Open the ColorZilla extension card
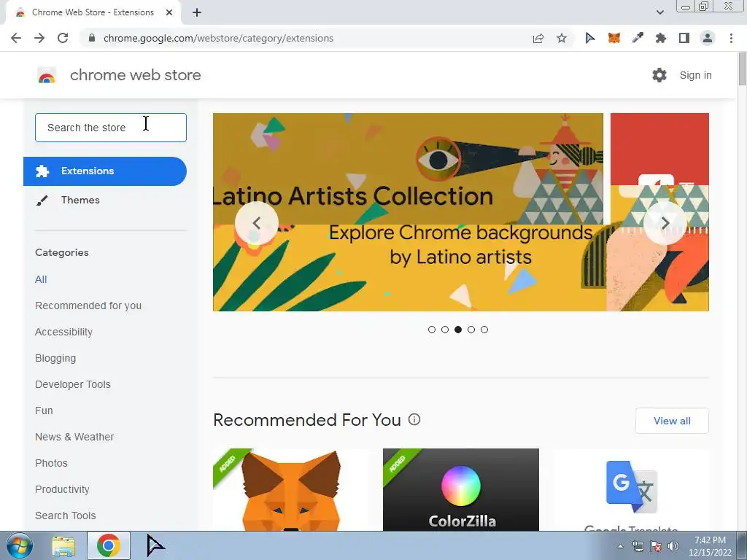This screenshot has width=747, height=560. (x=461, y=489)
